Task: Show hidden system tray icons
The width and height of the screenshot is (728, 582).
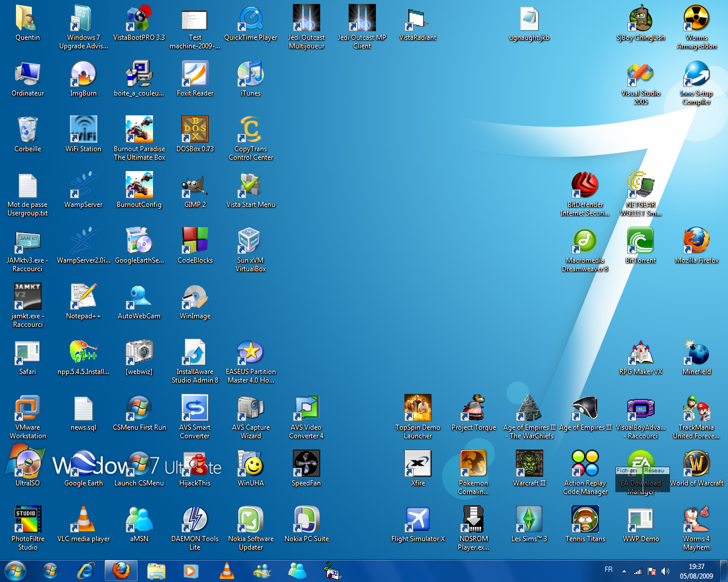Action: 624,571
